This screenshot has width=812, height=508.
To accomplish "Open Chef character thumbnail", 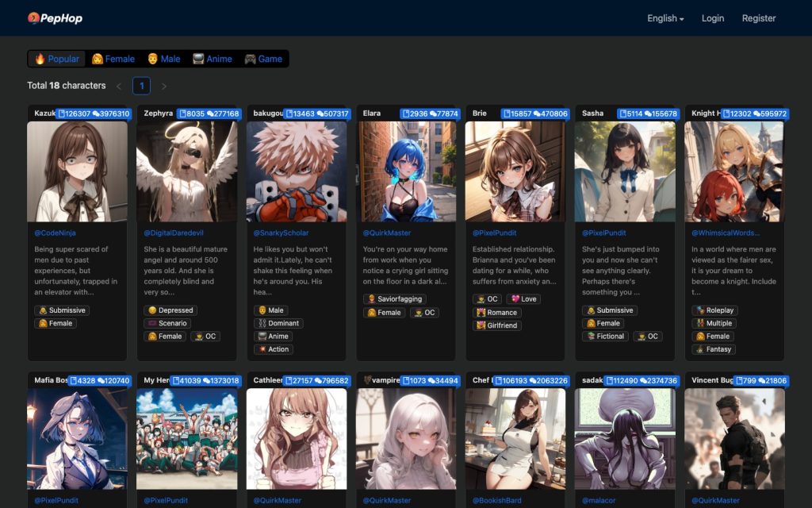I will pyautogui.click(x=515, y=439).
